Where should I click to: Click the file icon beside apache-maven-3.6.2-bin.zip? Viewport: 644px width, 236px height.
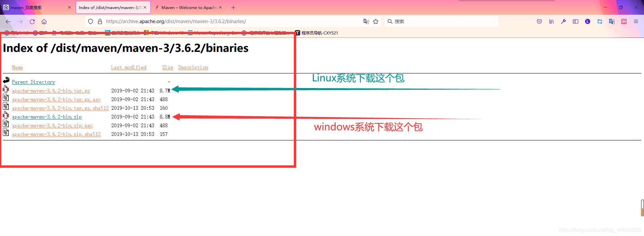(6, 115)
